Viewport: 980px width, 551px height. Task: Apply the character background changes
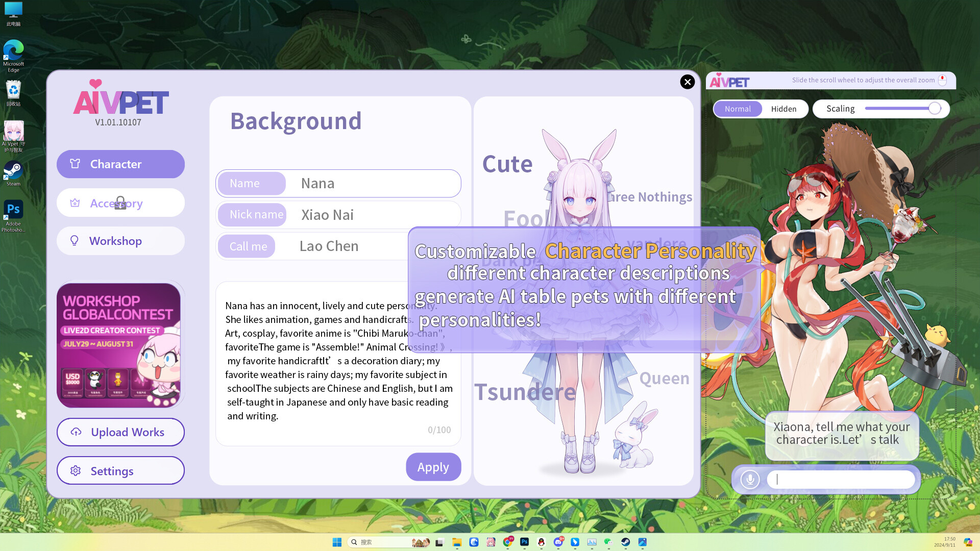tap(433, 466)
